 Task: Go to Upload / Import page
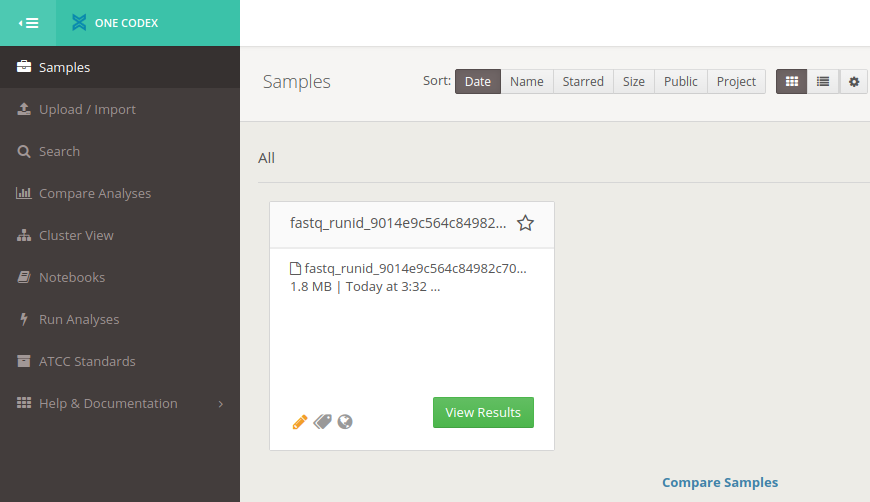(x=87, y=110)
